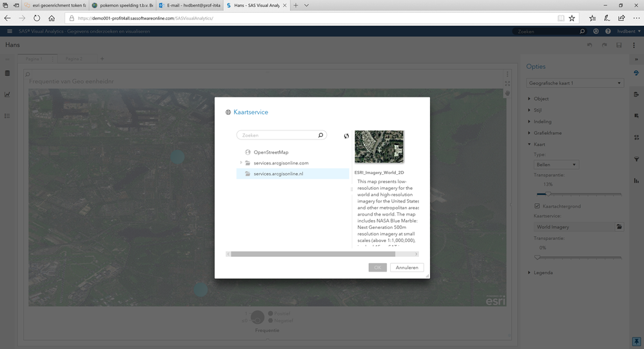Screen dimensions: 644x349
Task: Switch to the Pagina 2 tab
Action: click(x=74, y=59)
